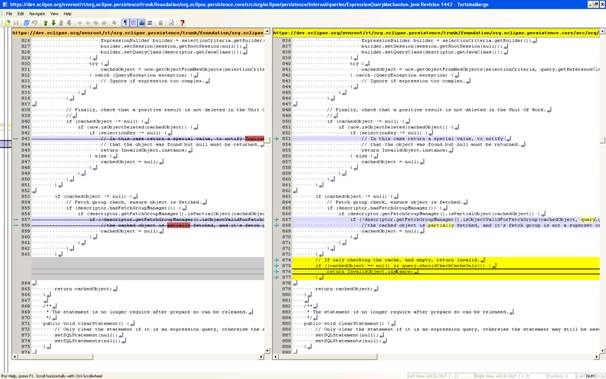Toggle the locator bar toolbar button
The height and width of the screenshot is (379, 606).
[x=142, y=23]
